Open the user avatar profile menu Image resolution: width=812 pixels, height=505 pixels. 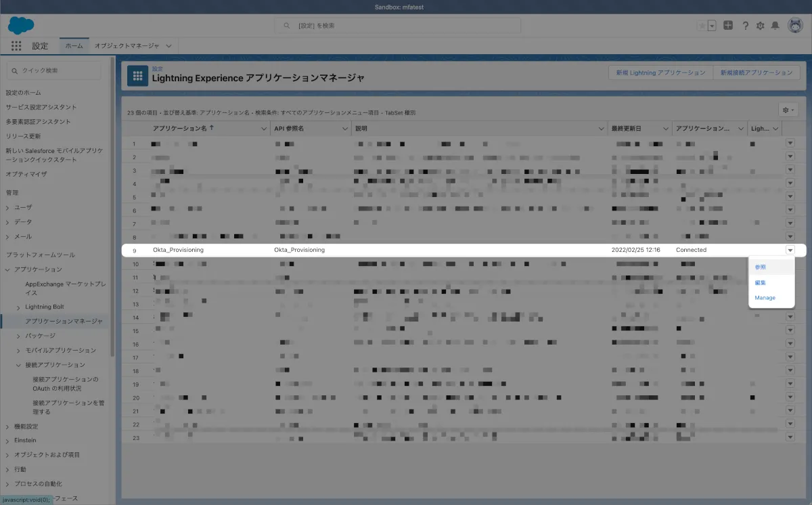tap(794, 26)
